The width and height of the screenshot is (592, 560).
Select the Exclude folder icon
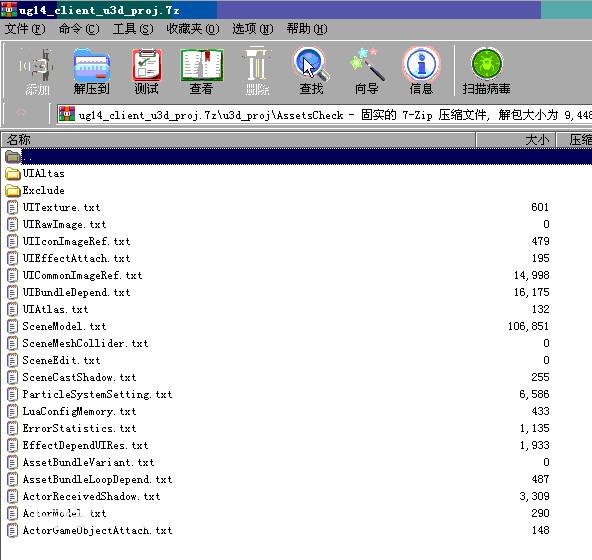pos(13,191)
